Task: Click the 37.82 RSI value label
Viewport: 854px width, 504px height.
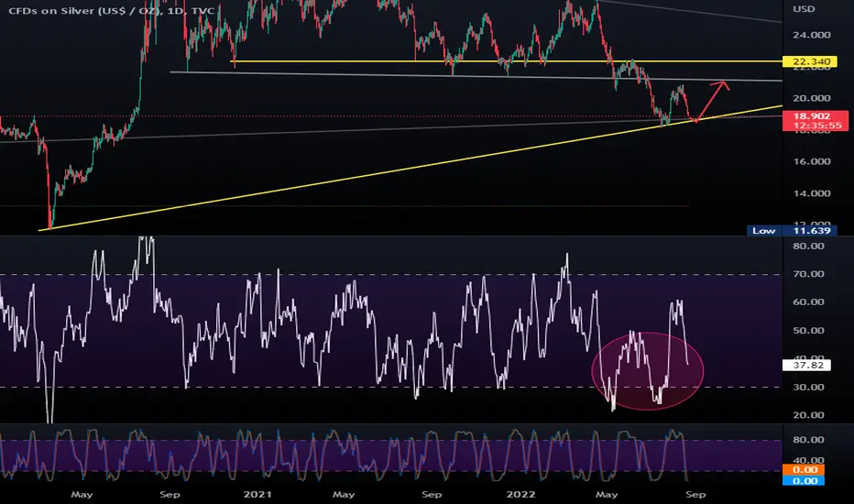Action: pos(807,365)
